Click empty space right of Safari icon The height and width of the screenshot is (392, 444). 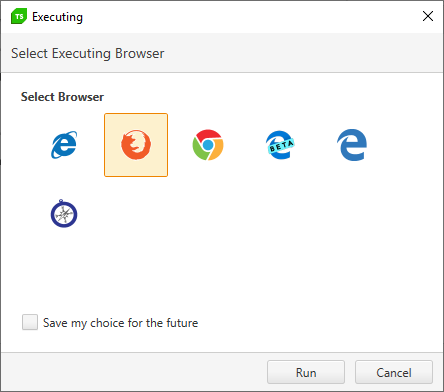pyautogui.click(x=233, y=214)
